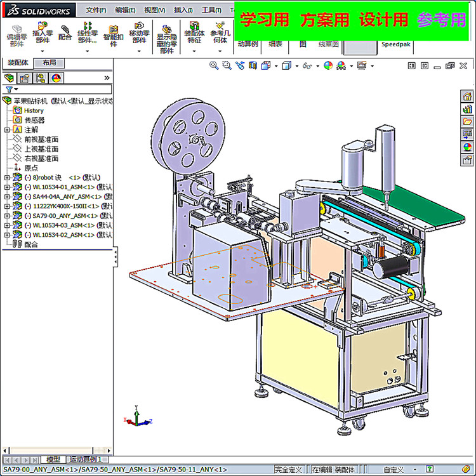
Task: Select 传感器 Sensors in feature tree
Action: pyautogui.click(x=34, y=120)
